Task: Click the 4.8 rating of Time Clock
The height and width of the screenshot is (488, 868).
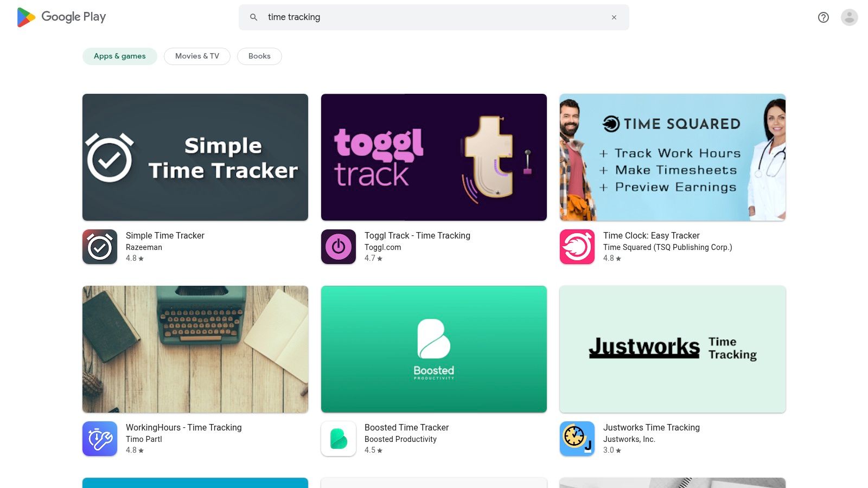Action: click(612, 259)
